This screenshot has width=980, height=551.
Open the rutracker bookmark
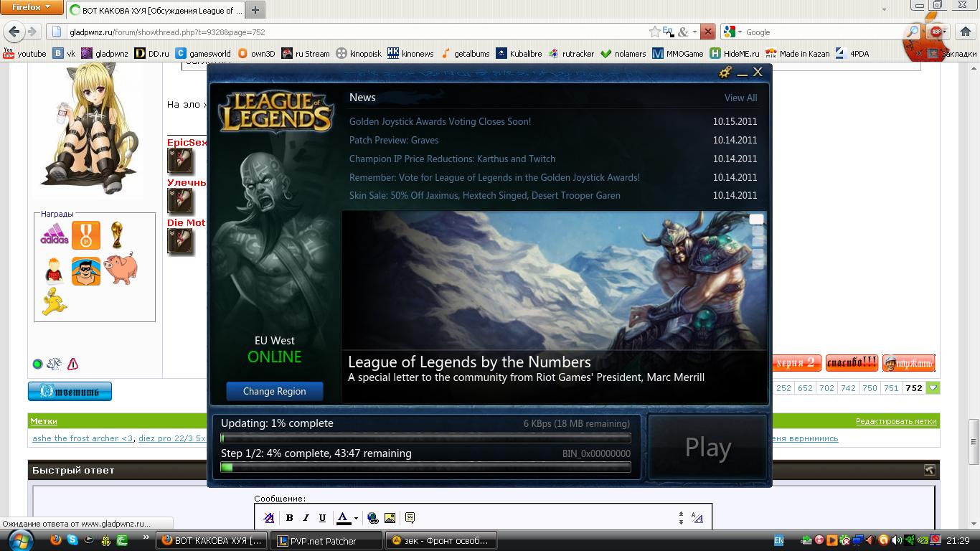click(x=572, y=53)
